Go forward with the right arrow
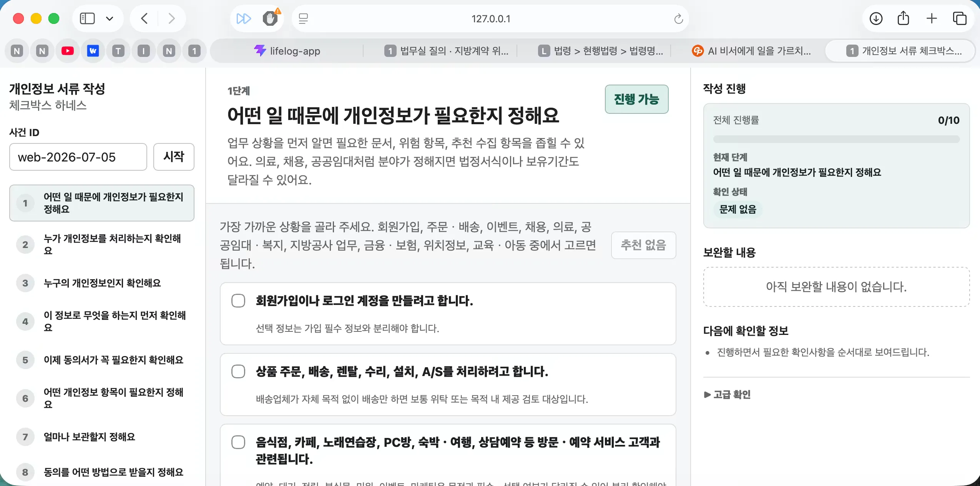 [x=172, y=18]
